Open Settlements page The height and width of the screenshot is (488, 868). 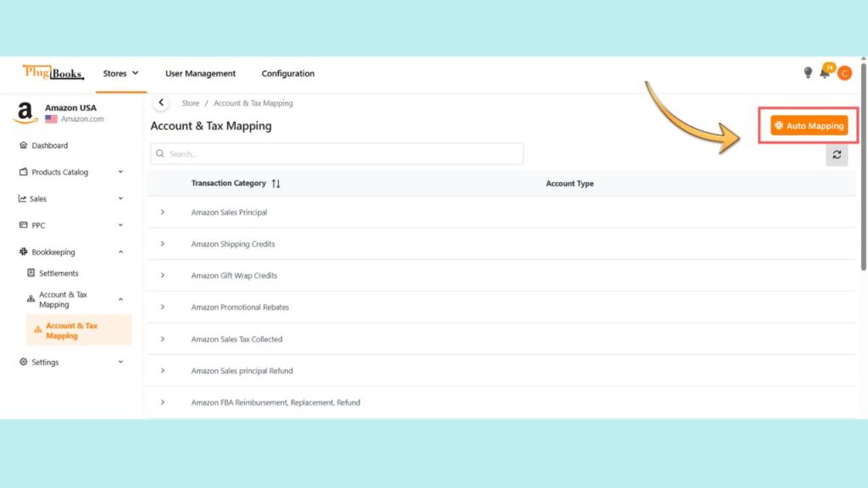(58, 273)
